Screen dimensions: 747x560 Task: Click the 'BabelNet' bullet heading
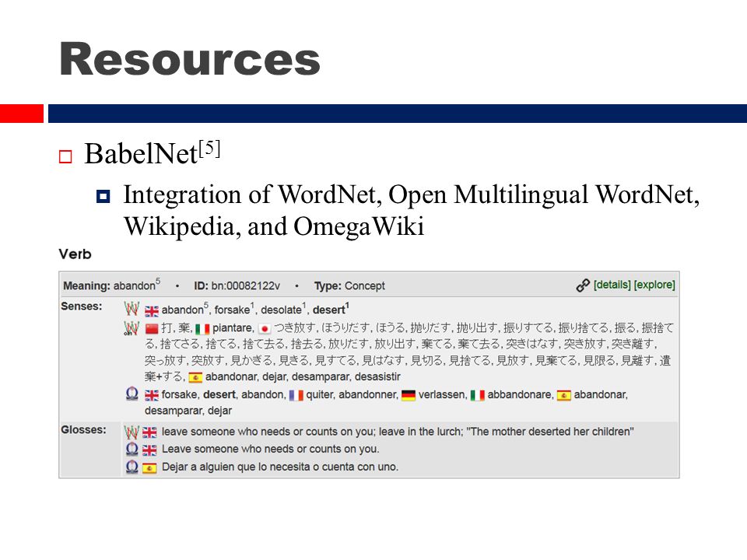pos(152,153)
